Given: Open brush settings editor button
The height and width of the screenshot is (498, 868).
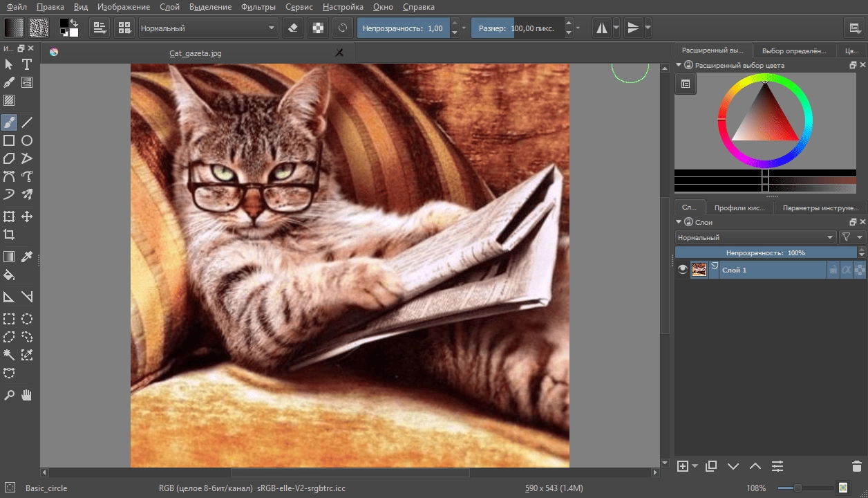Looking at the screenshot, I should pos(101,28).
